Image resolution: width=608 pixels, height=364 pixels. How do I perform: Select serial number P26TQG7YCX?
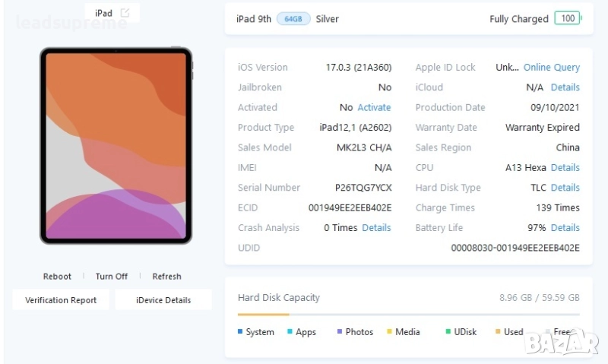pos(363,188)
